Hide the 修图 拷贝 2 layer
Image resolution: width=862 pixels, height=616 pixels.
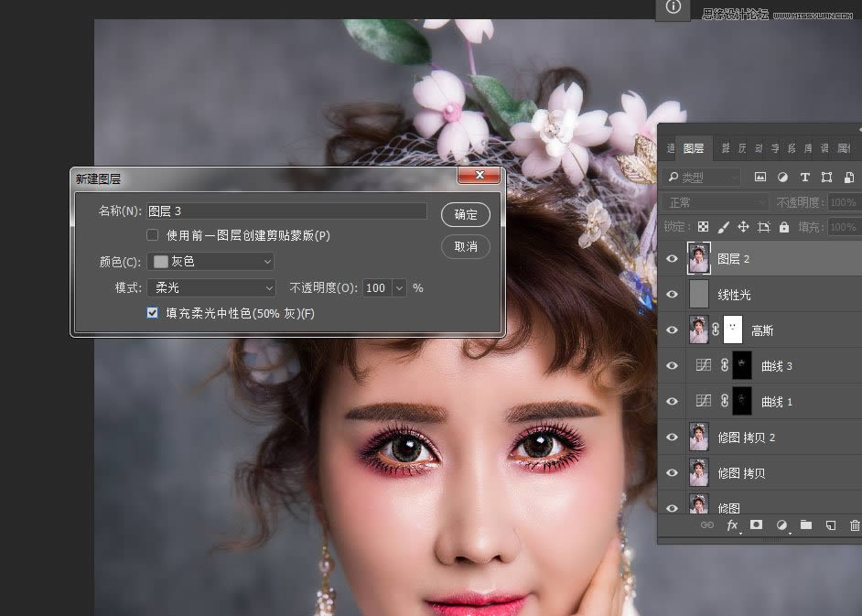(x=672, y=437)
